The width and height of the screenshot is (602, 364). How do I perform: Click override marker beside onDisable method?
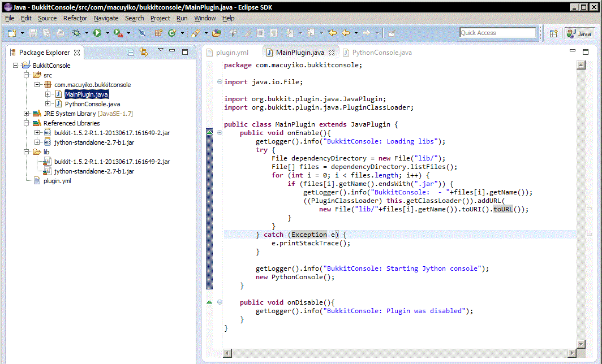tap(209, 302)
